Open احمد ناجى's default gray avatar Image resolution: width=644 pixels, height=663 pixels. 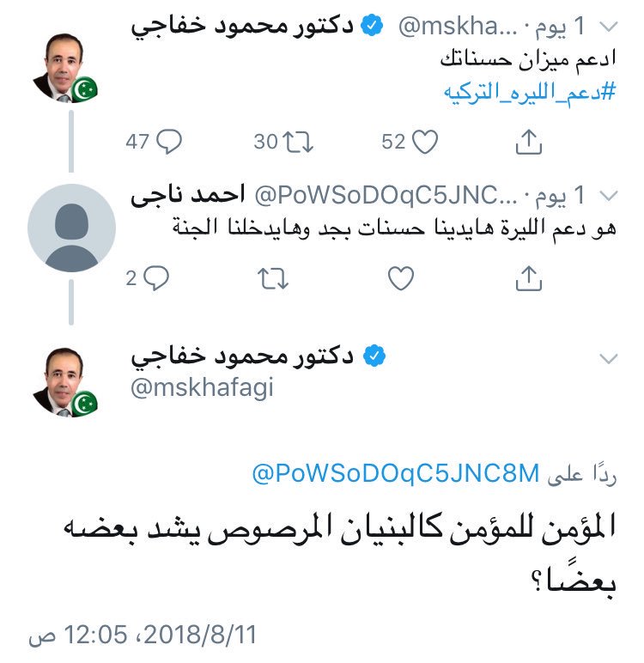pos(71,228)
